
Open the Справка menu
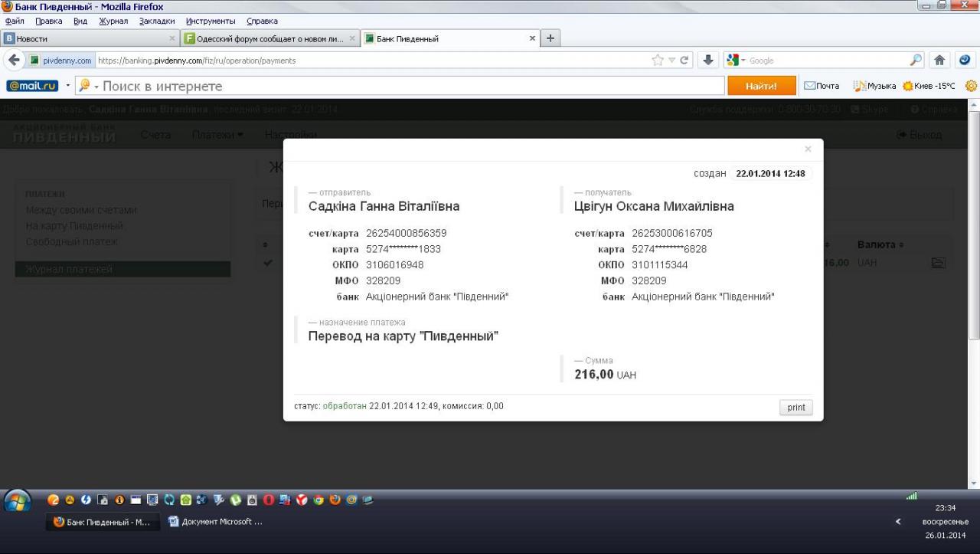pos(262,21)
